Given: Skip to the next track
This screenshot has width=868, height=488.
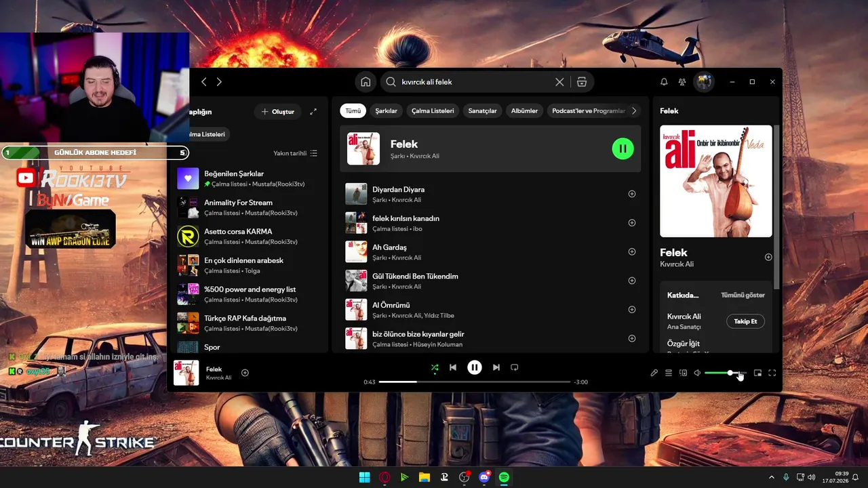Looking at the screenshot, I should coord(496,367).
